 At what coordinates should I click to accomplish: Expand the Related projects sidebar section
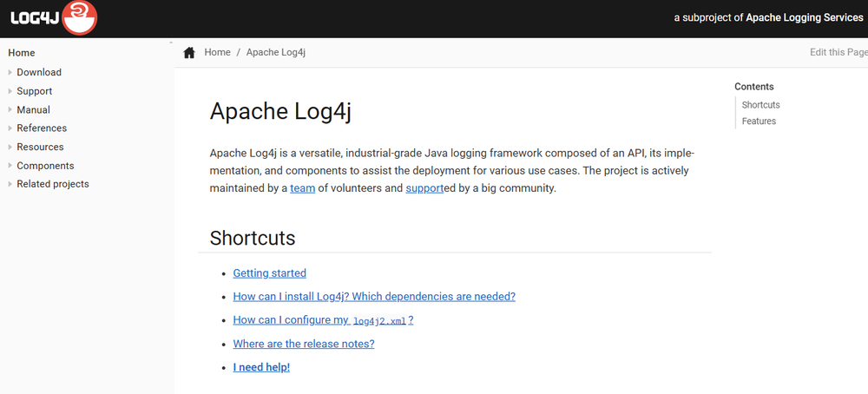(x=10, y=184)
